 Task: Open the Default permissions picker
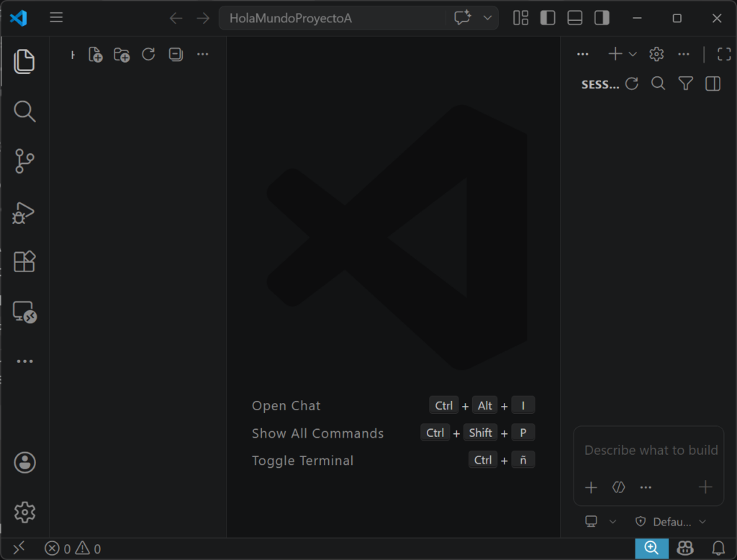(x=671, y=521)
